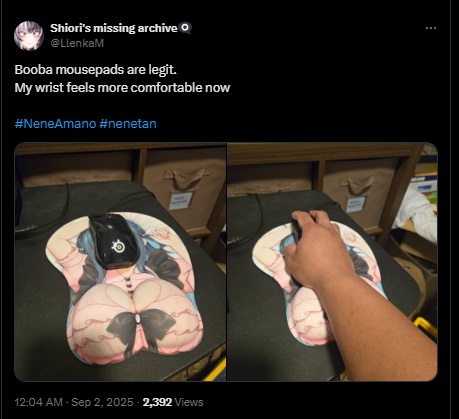Open the left mousepad photo thumbnail
Image resolution: width=459 pixels, height=419 pixels.
point(120,262)
